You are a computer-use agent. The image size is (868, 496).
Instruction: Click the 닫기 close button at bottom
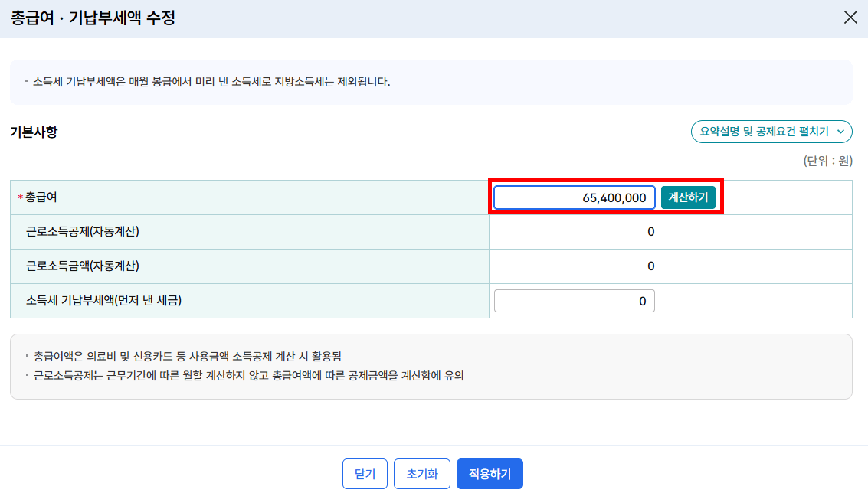365,474
